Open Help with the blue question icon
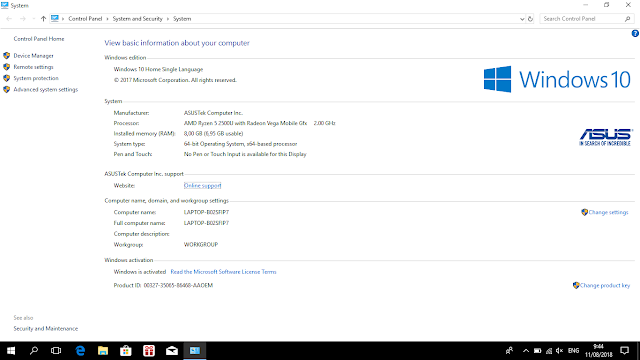The height and width of the screenshot is (360, 640). [x=635, y=33]
